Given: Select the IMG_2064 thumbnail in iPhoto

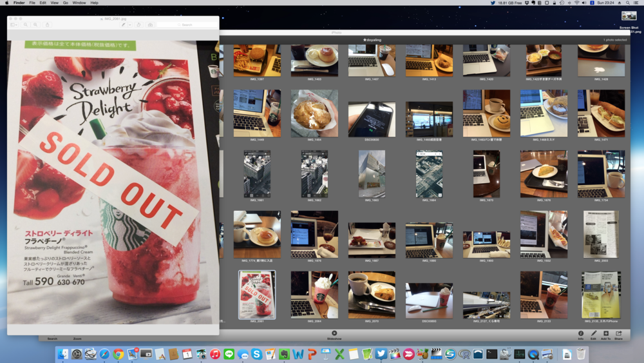Looking at the screenshot, I should (x=315, y=295).
